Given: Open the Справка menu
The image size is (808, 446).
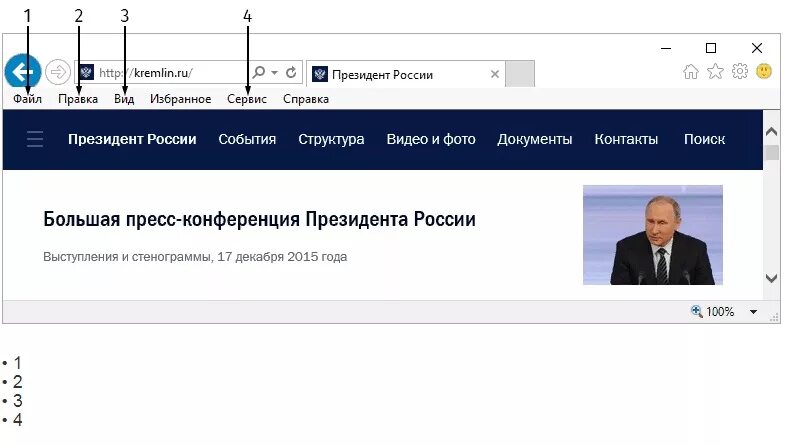Looking at the screenshot, I should click(306, 99).
